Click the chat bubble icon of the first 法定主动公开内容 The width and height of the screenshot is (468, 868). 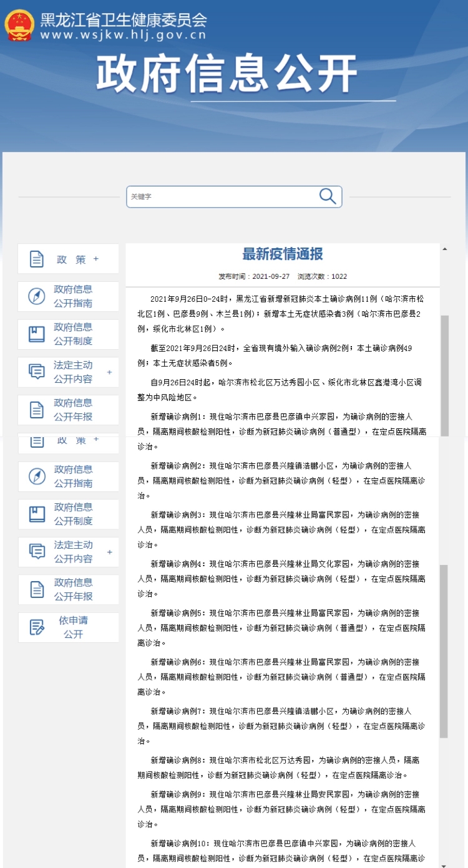coord(37,372)
